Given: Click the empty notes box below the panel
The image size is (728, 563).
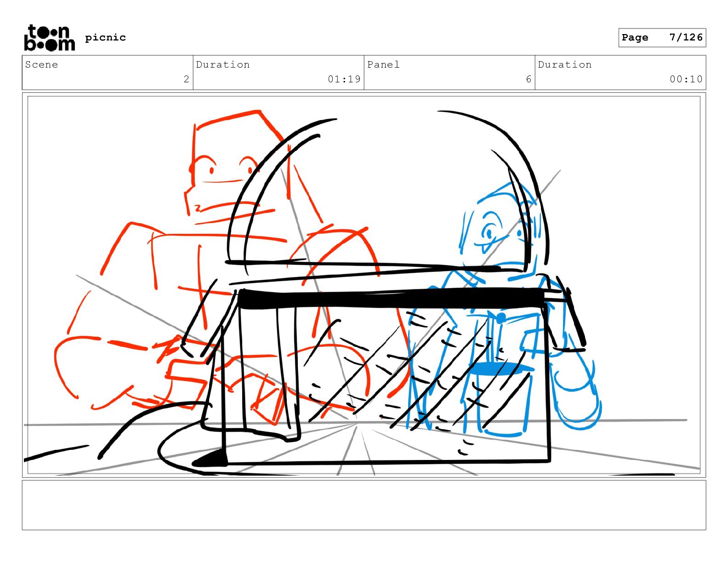Looking at the screenshot, I should pos(364,505).
